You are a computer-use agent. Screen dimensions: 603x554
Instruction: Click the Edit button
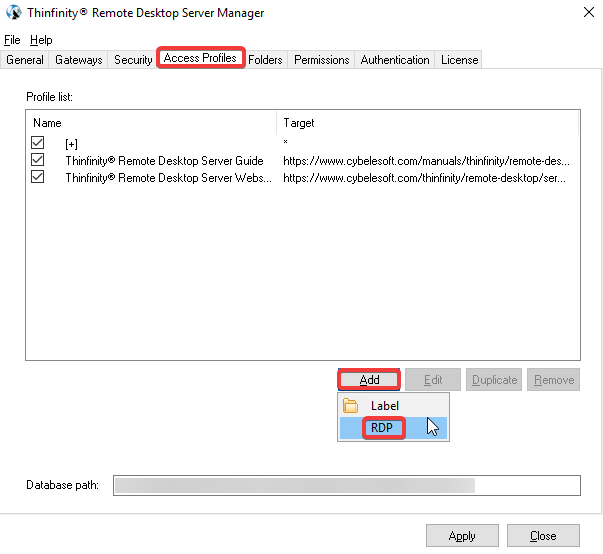[433, 380]
